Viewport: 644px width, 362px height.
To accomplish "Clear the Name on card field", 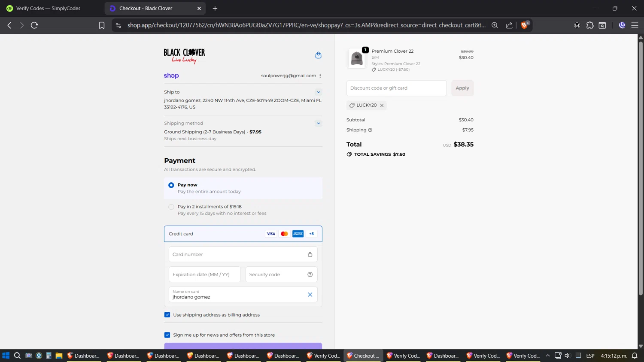I will (310, 295).
